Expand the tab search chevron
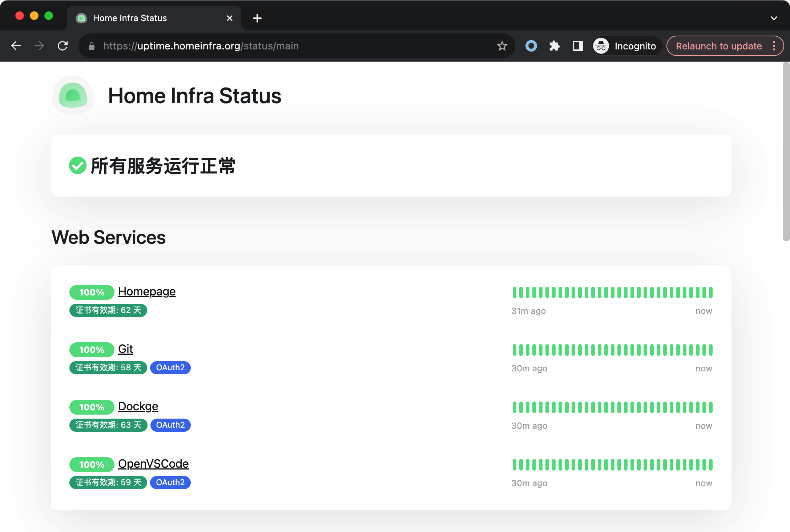This screenshot has width=790, height=532. click(x=774, y=18)
